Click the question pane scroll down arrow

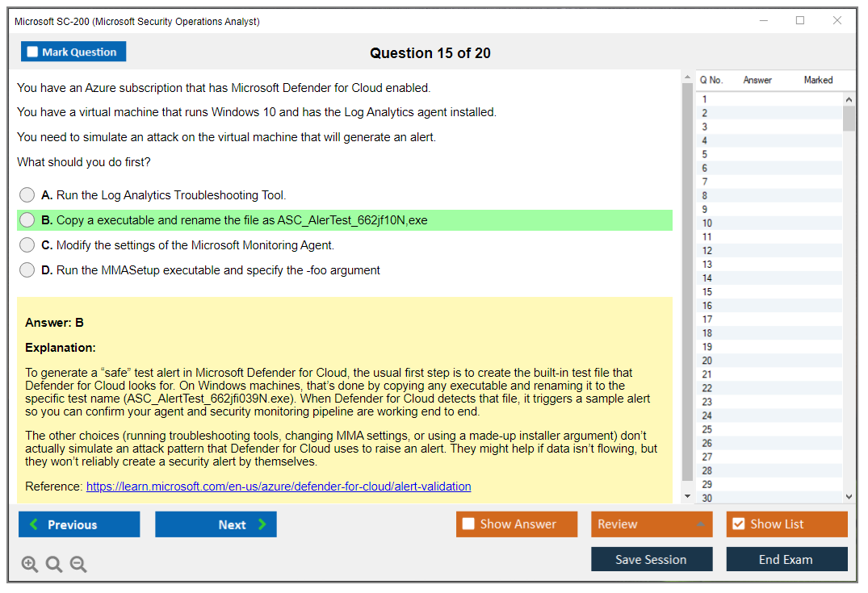coord(687,496)
